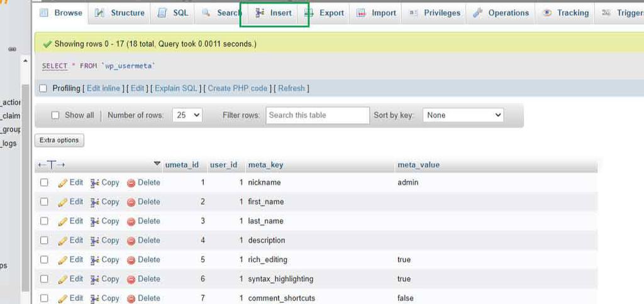The height and width of the screenshot is (304, 644).
Task: Open the Number of rows dropdown
Action: 187,116
